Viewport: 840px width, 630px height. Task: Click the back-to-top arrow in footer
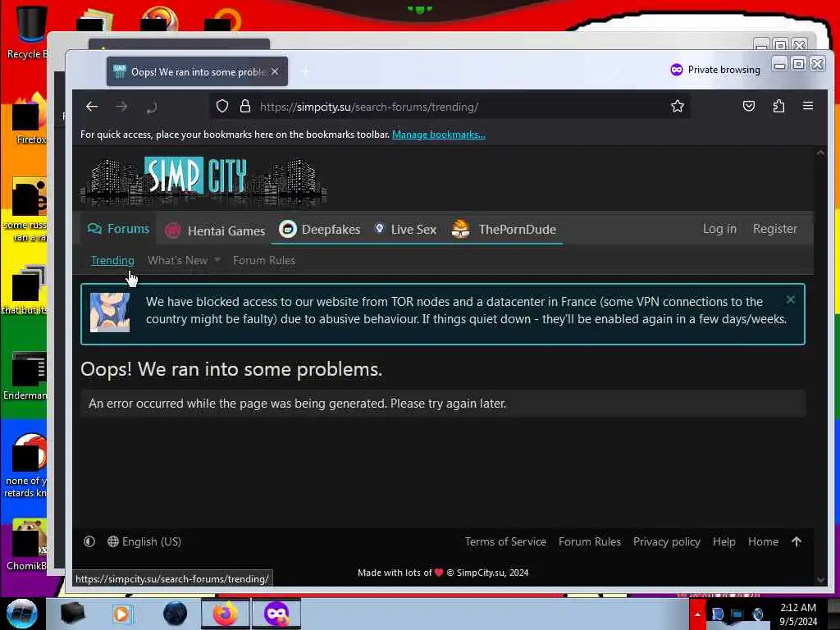coord(797,541)
